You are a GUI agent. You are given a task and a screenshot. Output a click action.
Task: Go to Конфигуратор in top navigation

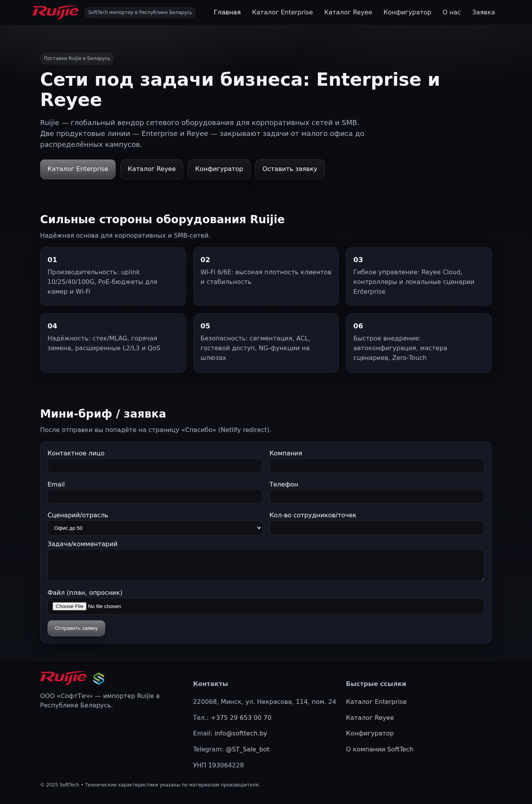point(407,12)
